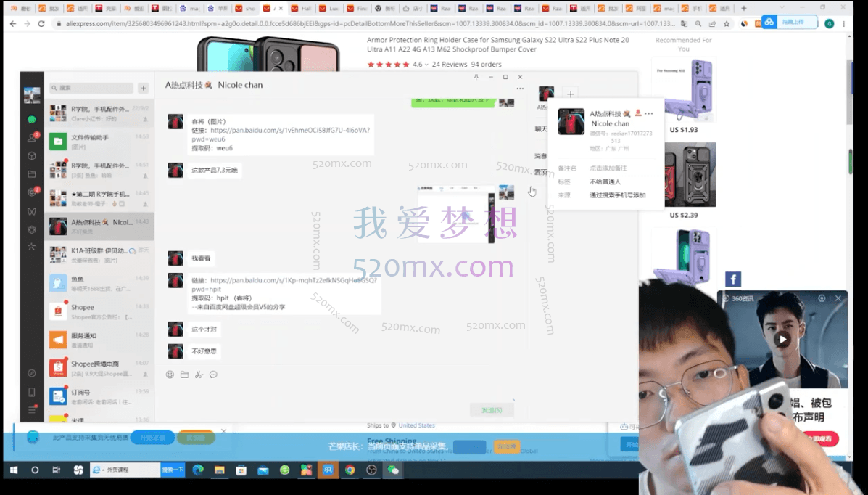The image size is (868, 495).
Task: Open WeChat Favorites cube icon
Action: (32, 156)
